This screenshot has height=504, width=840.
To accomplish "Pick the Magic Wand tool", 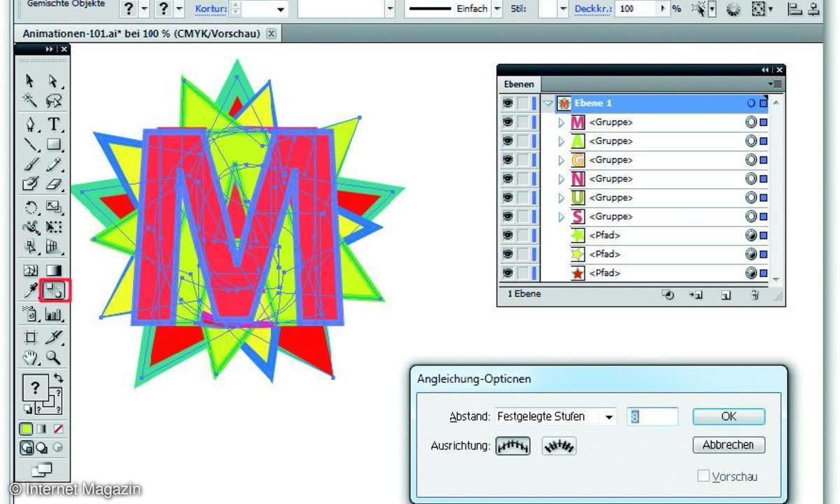I will click(30, 101).
